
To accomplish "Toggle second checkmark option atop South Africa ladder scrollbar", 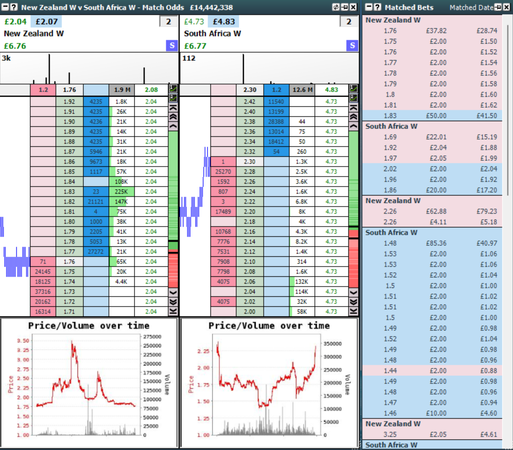I will pos(354,98).
